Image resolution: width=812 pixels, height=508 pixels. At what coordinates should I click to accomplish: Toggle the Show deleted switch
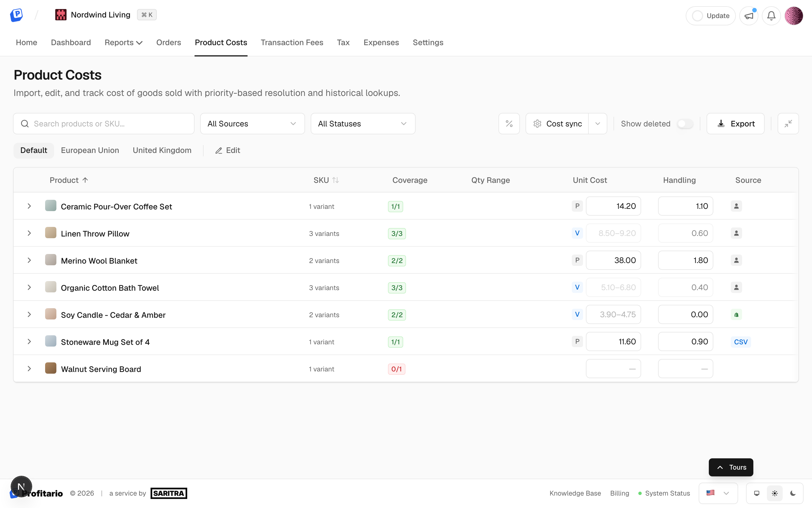pos(685,124)
